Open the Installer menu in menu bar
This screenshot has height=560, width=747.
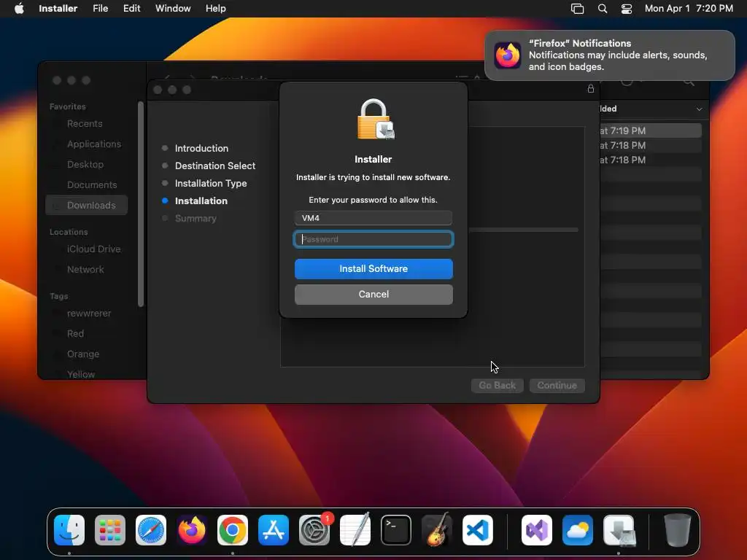click(58, 9)
